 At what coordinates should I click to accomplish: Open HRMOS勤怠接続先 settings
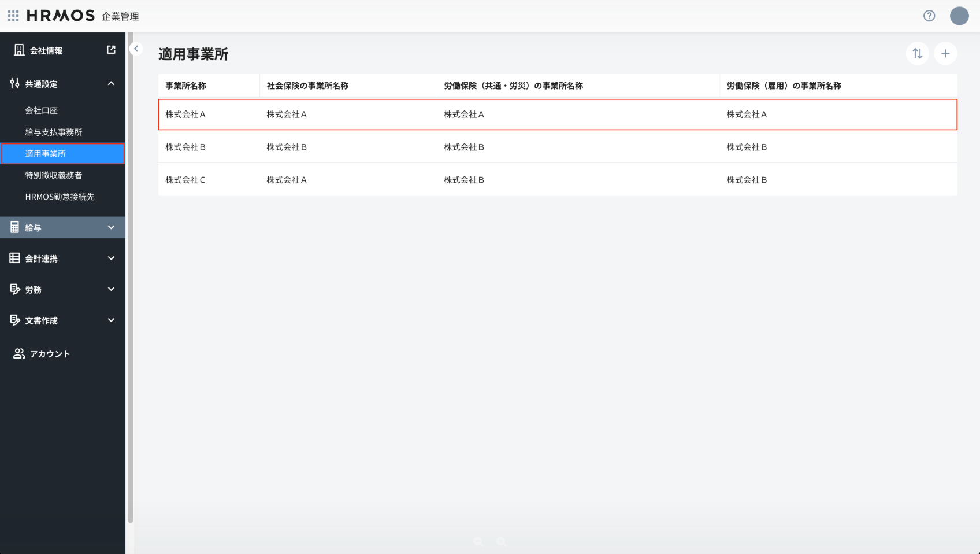pyautogui.click(x=60, y=197)
